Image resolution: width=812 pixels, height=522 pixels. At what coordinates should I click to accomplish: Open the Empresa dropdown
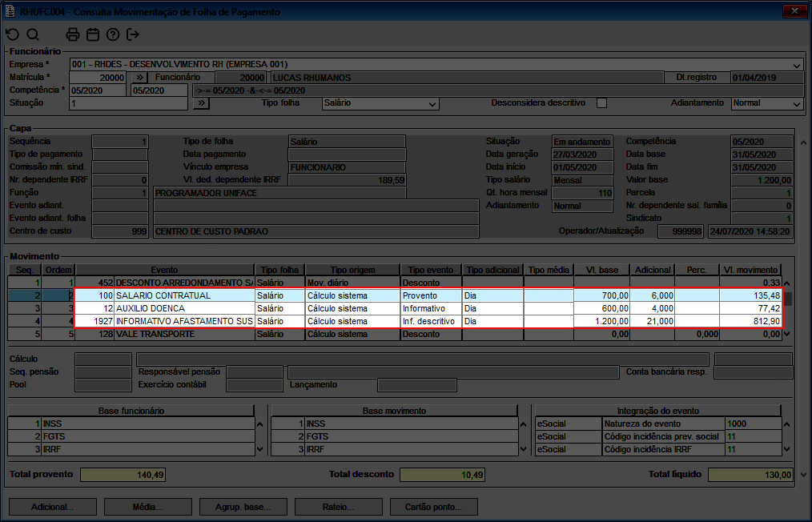(x=797, y=65)
